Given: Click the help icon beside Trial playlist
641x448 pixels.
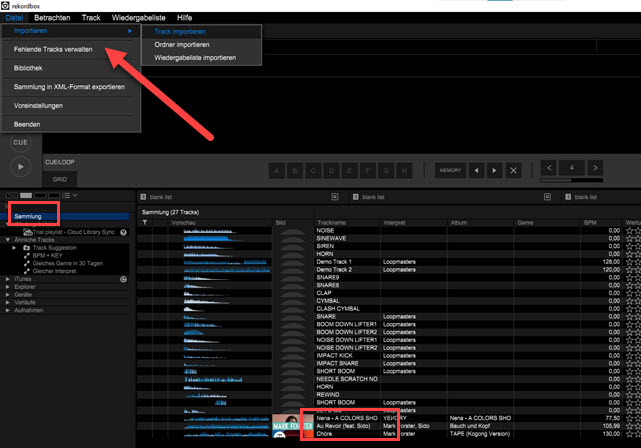Looking at the screenshot, I should click(x=123, y=232).
